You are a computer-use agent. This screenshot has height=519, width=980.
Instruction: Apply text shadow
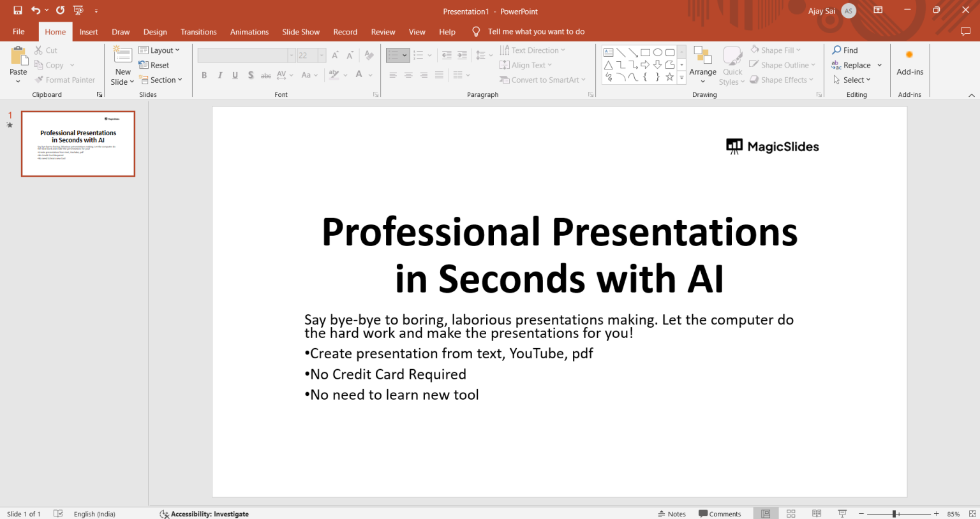(251, 75)
